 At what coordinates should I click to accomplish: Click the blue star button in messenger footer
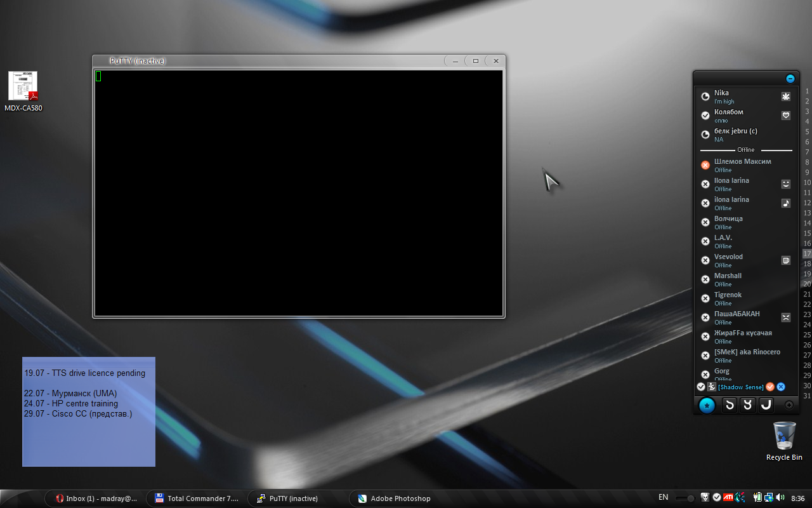[x=707, y=405]
